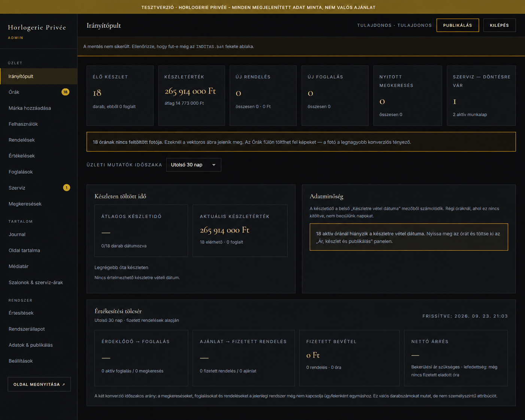Image resolution: width=525 pixels, height=420 pixels.
Task: Click the Aktuális készletérték tile
Action: point(240,231)
